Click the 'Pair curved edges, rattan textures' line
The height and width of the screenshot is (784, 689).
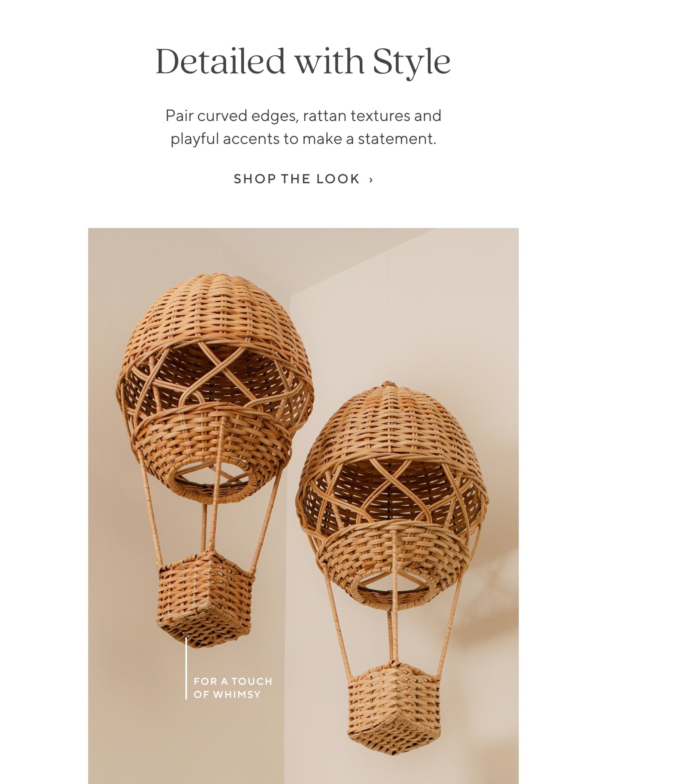coord(303,116)
